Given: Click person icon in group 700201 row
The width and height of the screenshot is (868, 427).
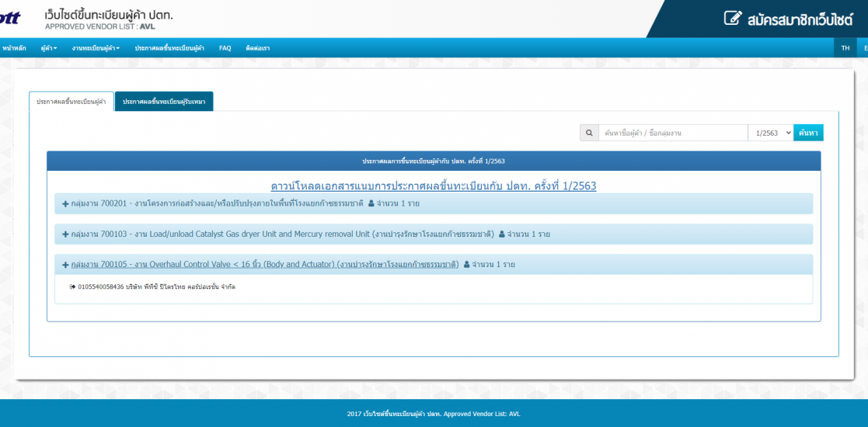Looking at the screenshot, I should click(x=371, y=203).
